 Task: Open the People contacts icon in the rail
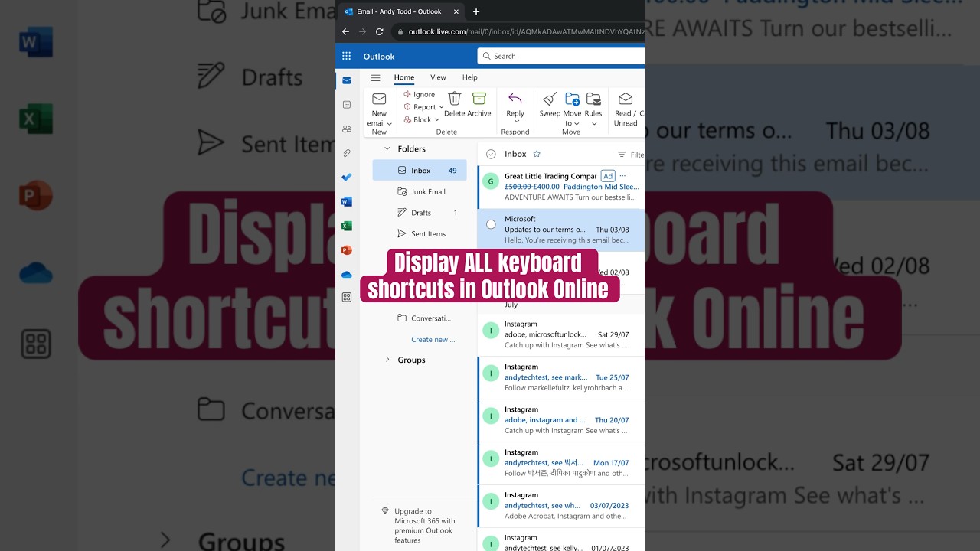[347, 129]
